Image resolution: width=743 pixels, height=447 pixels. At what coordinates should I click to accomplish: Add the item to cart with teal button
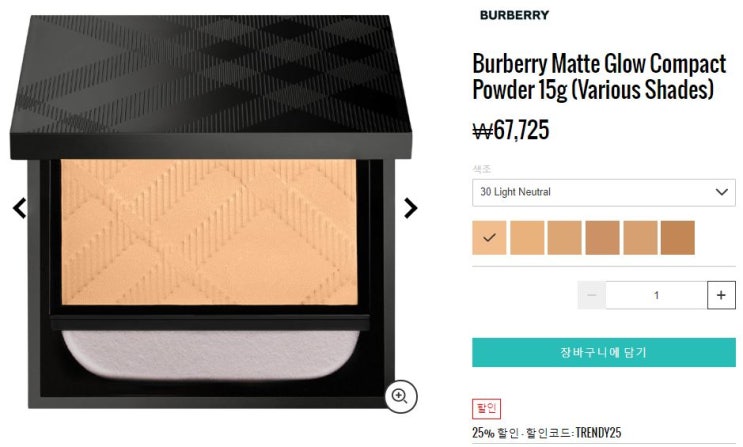(x=604, y=352)
